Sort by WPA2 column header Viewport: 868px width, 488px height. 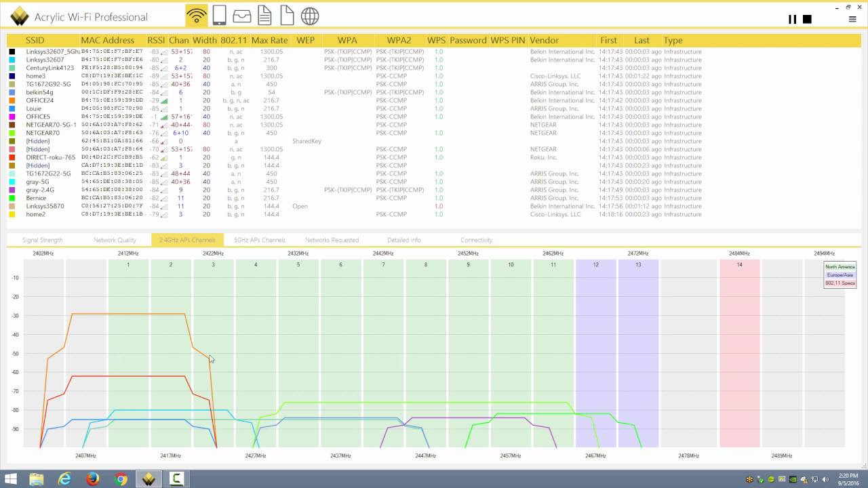(399, 40)
